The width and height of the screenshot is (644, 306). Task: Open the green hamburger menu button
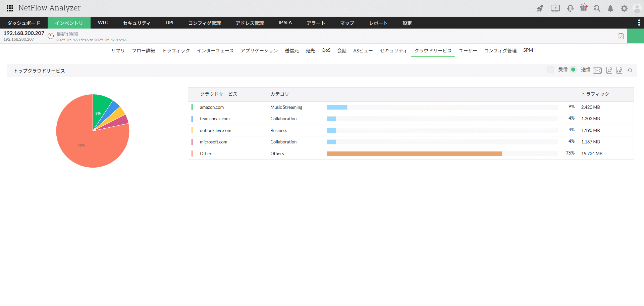pyautogui.click(x=636, y=36)
